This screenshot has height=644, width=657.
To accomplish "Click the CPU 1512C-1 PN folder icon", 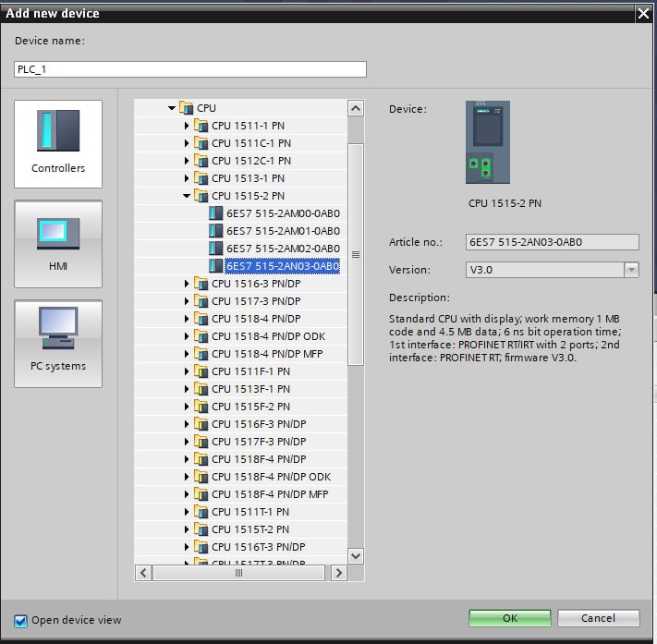I will tap(201, 161).
